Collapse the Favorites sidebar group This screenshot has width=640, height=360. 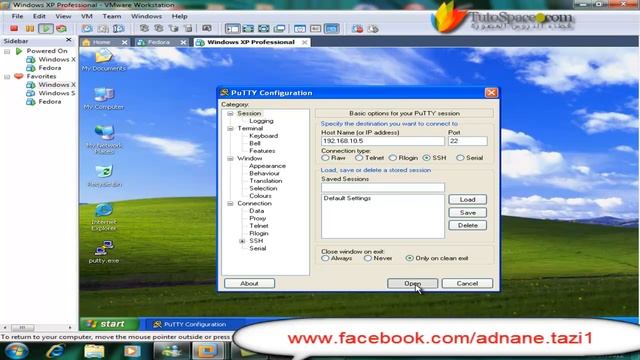pos(7,77)
